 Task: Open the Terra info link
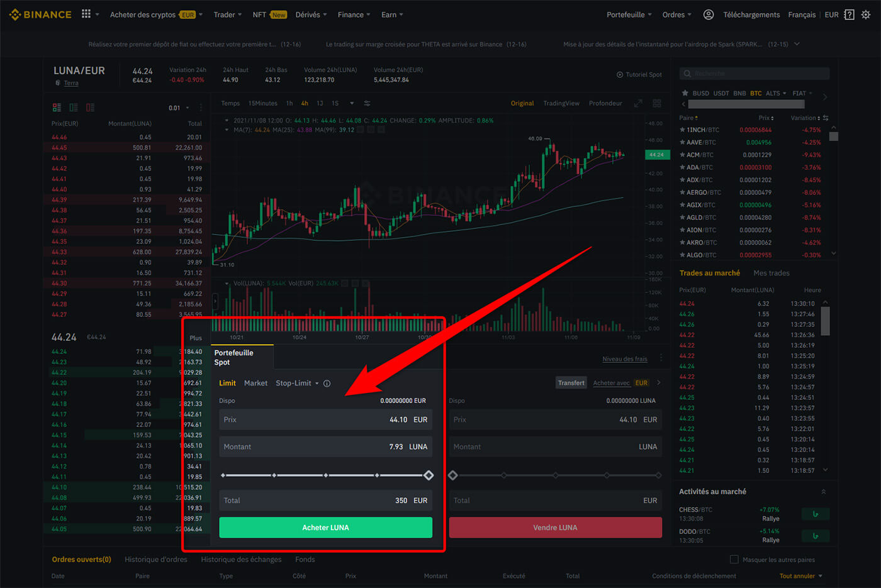click(71, 83)
